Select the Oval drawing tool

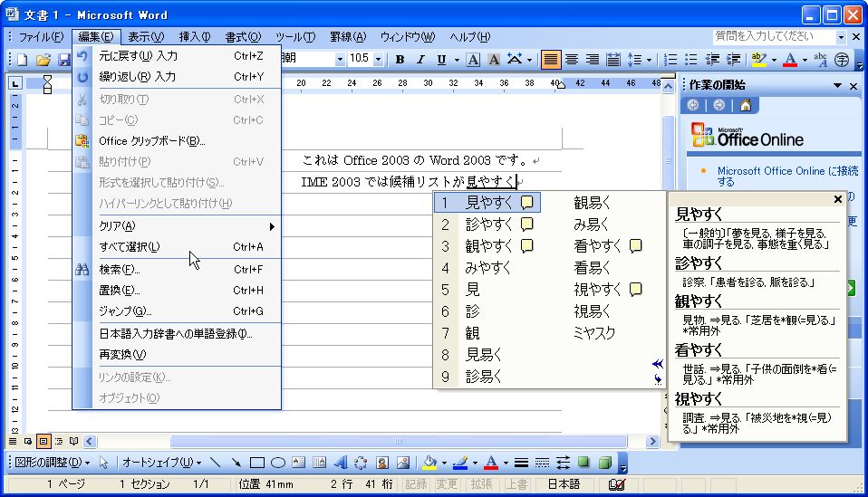click(278, 463)
